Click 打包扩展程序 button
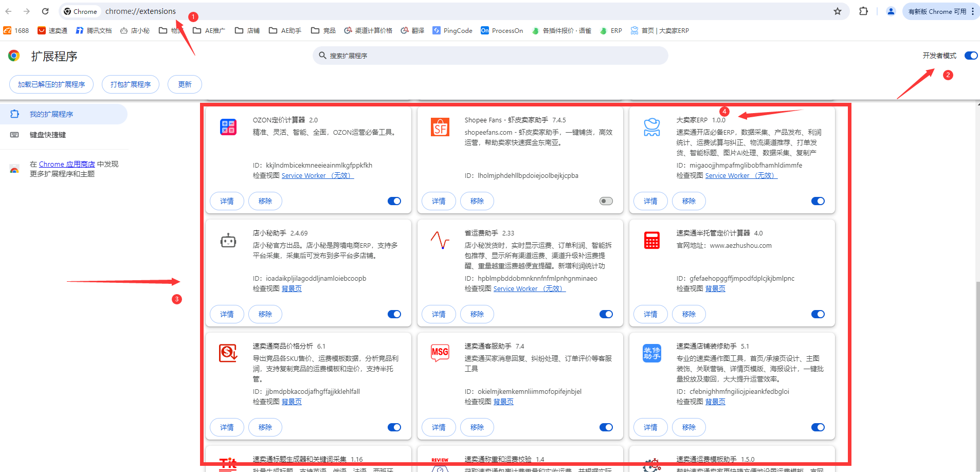Viewport: 980px width, 472px height. 131,84
